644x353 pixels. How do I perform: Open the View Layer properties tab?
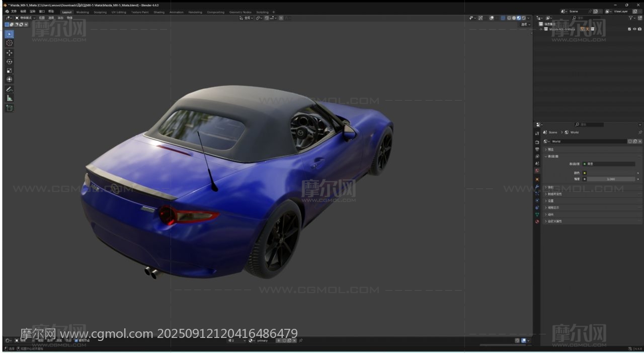pyautogui.click(x=537, y=156)
